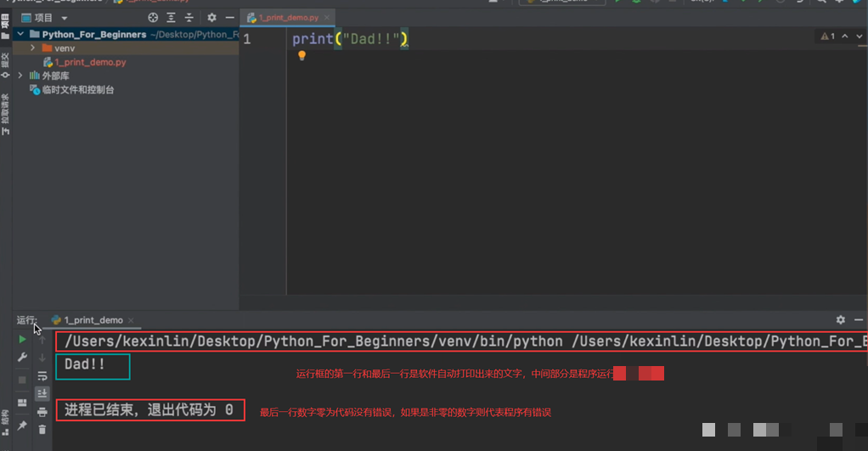This screenshot has height=451, width=868.
Task: Click the 进程已结束，退出代码为 0 line
Action: click(x=149, y=410)
